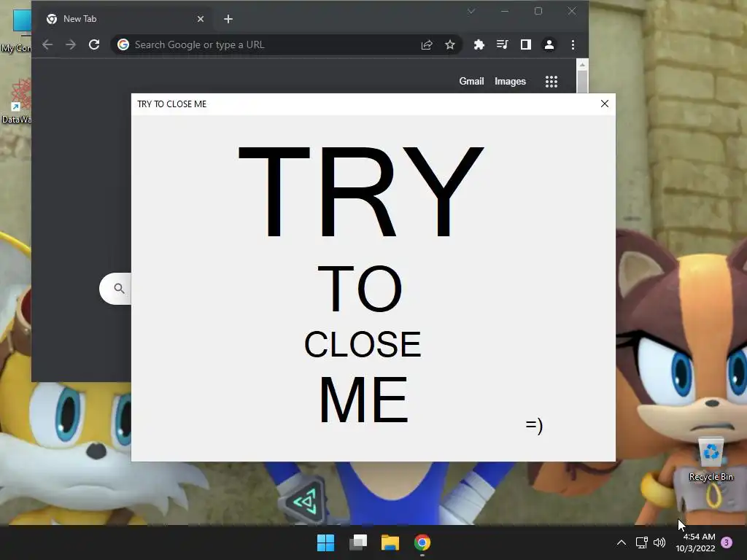Screen dimensions: 747x560
Task: Open volume icon in system tray
Action: pos(659,542)
